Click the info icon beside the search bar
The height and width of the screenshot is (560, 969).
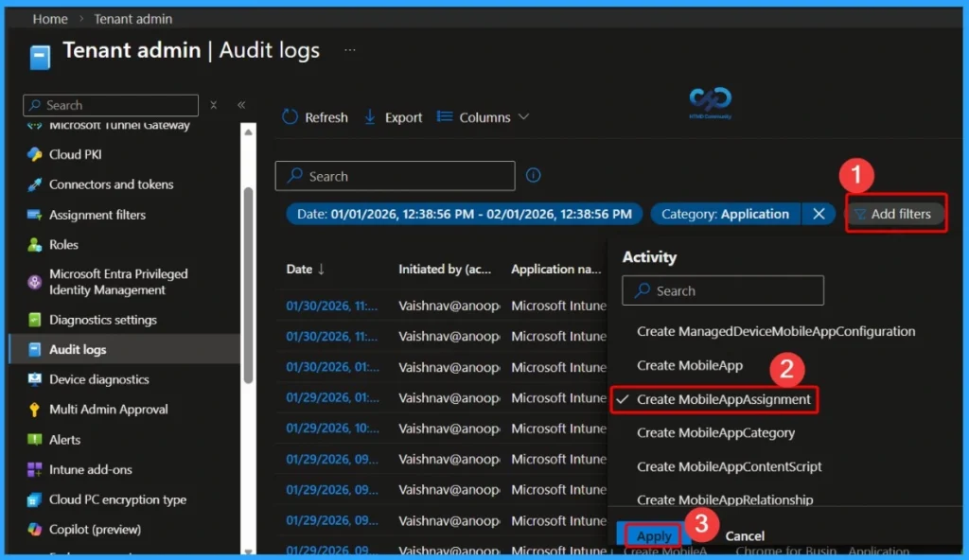(x=533, y=175)
